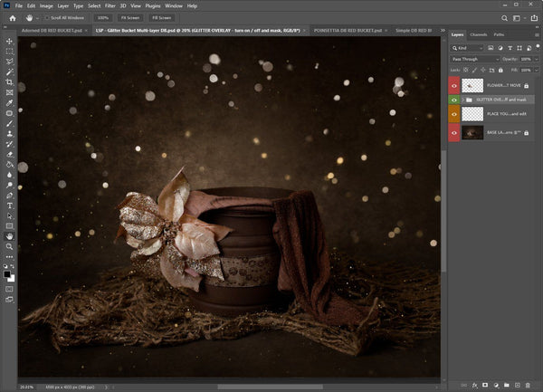Open the layer style fx menu
Image resolution: width=543 pixels, height=392 pixels.
click(x=474, y=385)
